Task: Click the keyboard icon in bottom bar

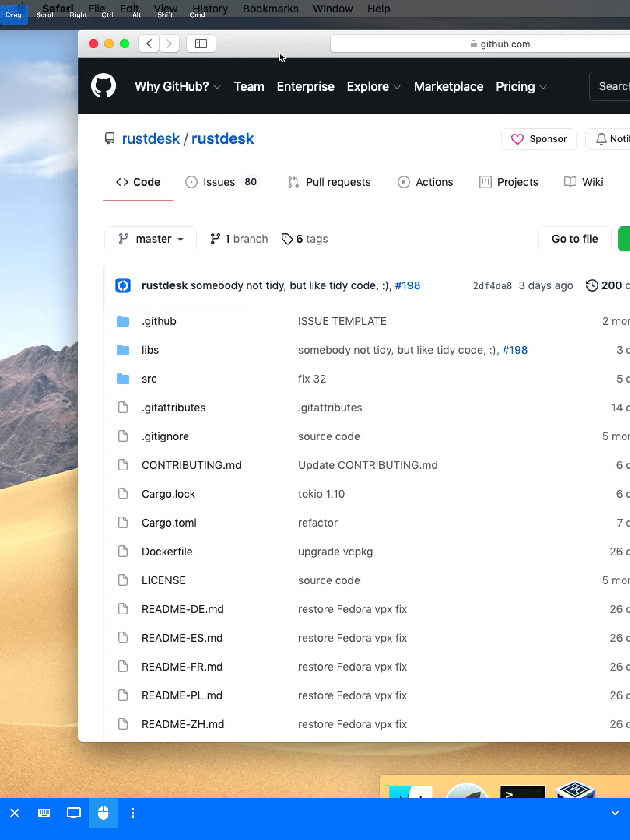Action: point(44,813)
